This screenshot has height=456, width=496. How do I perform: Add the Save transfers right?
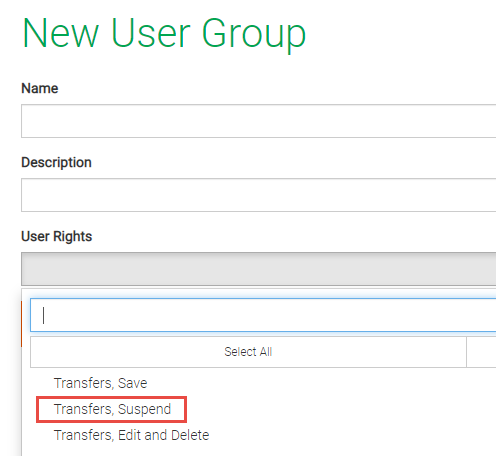pos(100,383)
